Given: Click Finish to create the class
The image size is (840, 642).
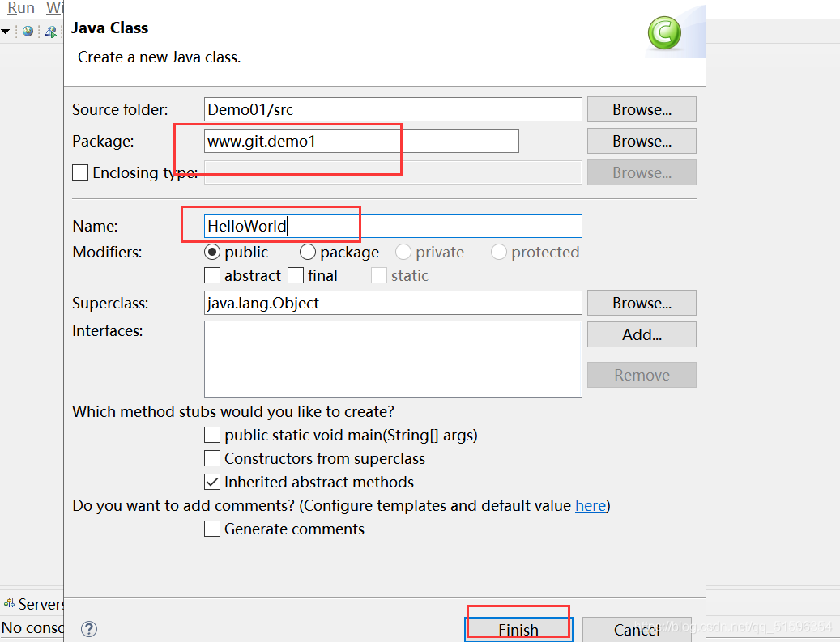Looking at the screenshot, I should click(518, 630).
